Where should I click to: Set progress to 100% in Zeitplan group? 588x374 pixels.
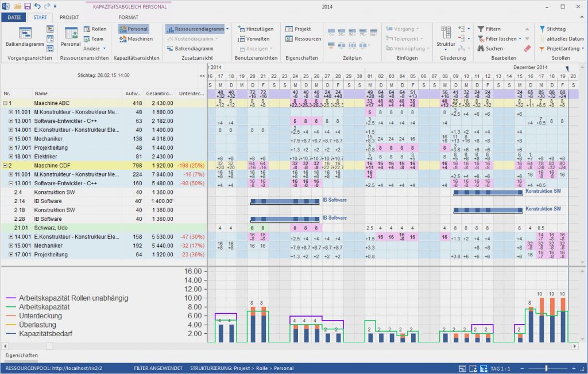click(373, 32)
